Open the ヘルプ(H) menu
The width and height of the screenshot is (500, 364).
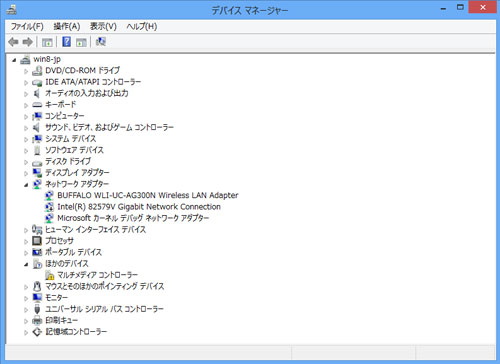click(142, 26)
